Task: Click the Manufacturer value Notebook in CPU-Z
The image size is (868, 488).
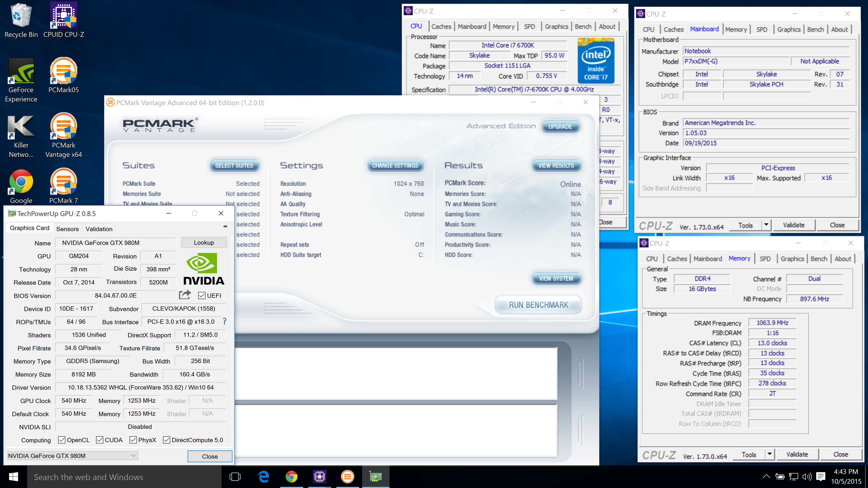Action: tap(766, 51)
